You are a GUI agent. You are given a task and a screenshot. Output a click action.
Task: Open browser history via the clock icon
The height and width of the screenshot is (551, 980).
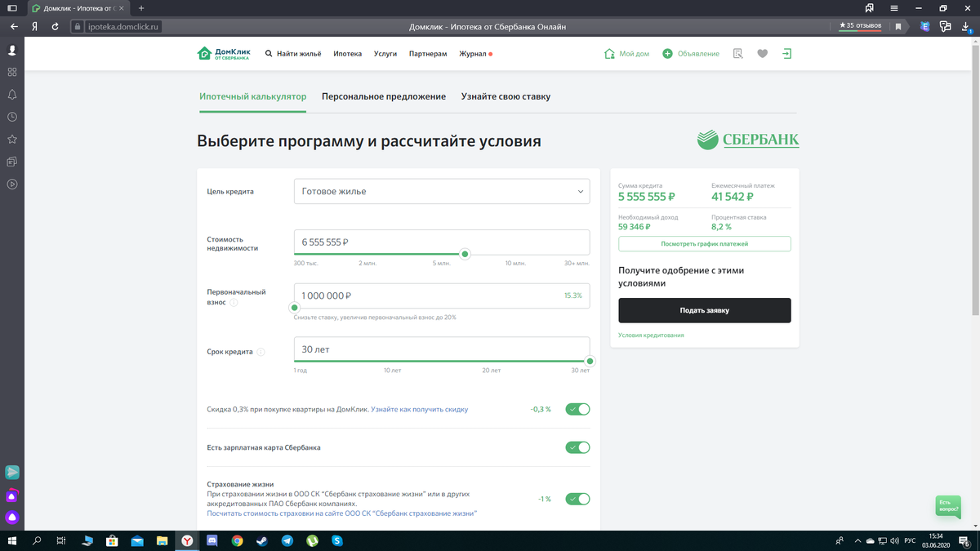(x=11, y=116)
